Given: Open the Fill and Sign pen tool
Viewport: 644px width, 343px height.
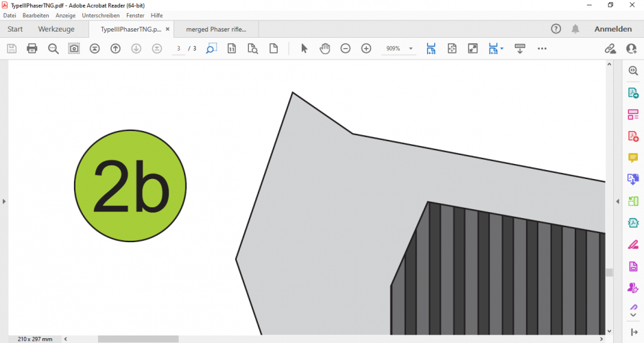Looking at the screenshot, I should coord(633,244).
